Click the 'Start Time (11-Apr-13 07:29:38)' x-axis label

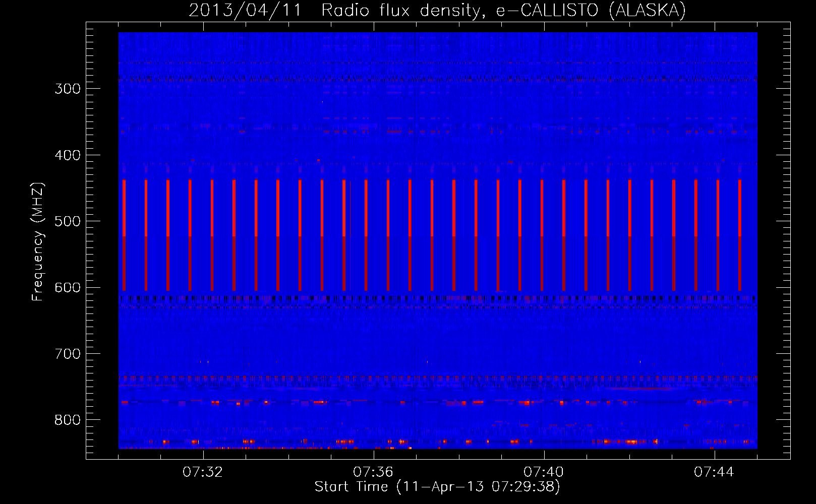tap(437, 486)
